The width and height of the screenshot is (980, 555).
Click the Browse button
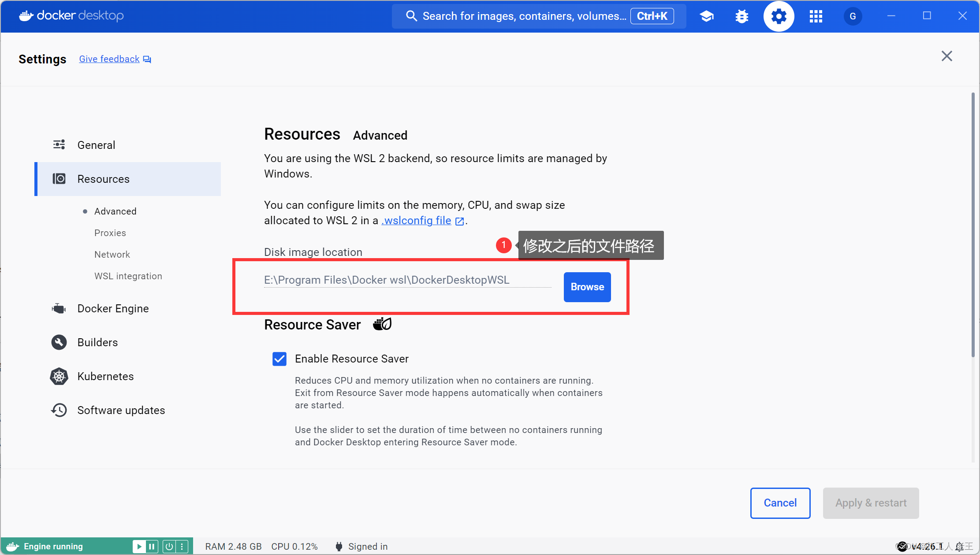587,287
